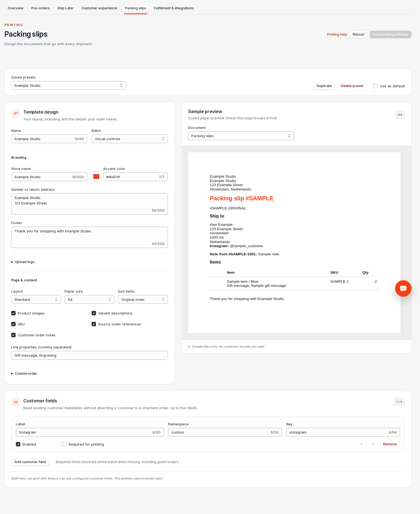The height and width of the screenshot is (514, 420).
Task: Check Required for printing
Action: (64, 444)
